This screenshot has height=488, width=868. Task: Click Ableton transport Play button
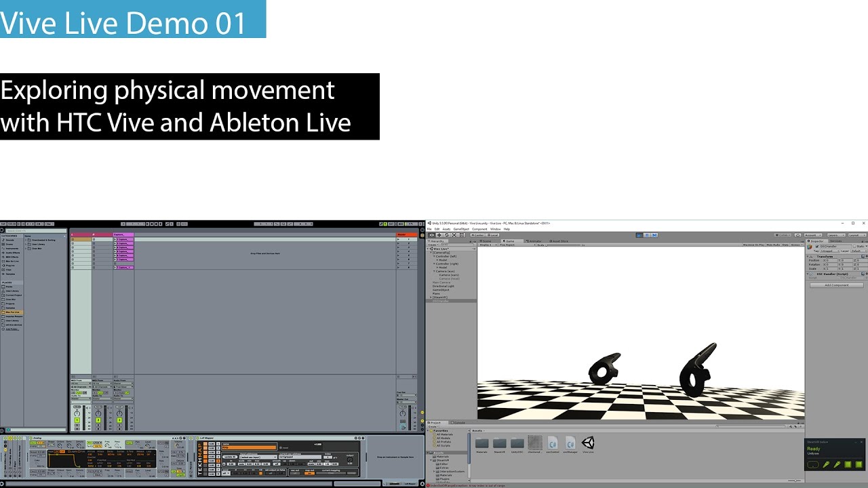[147, 224]
